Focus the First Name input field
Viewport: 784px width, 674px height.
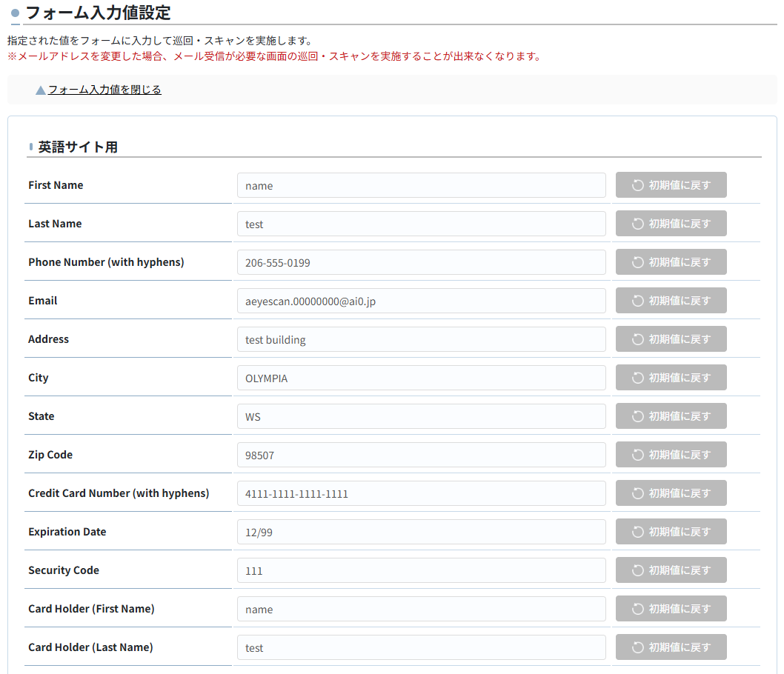click(421, 185)
